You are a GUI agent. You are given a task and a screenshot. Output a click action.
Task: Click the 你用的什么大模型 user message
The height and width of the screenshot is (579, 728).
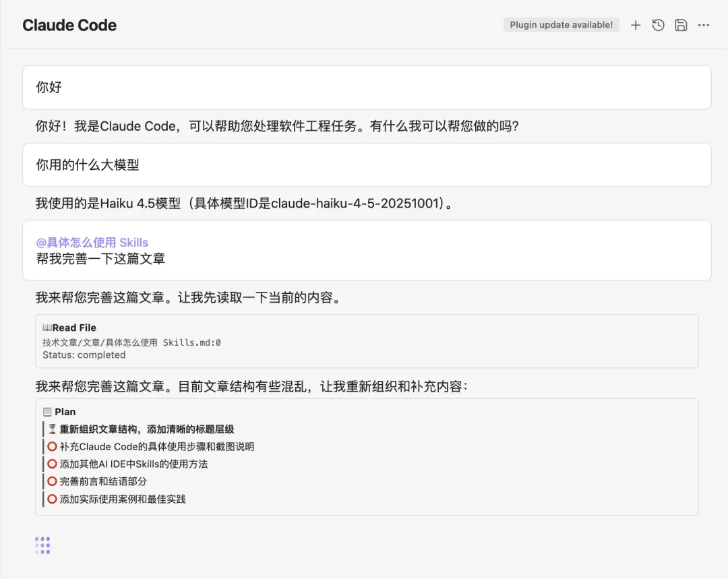point(367,165)
